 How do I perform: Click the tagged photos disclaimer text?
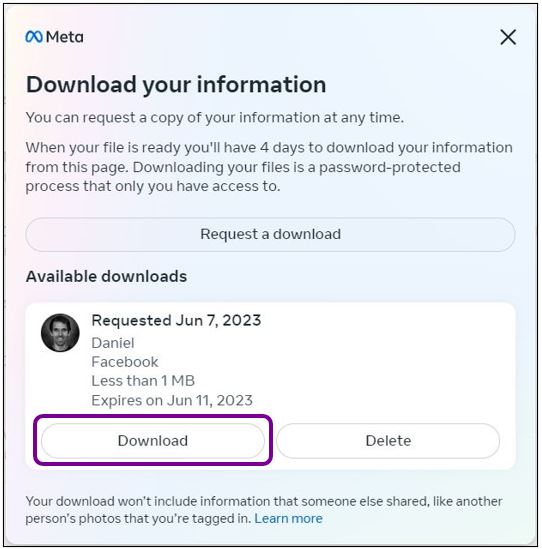[264, 510]
